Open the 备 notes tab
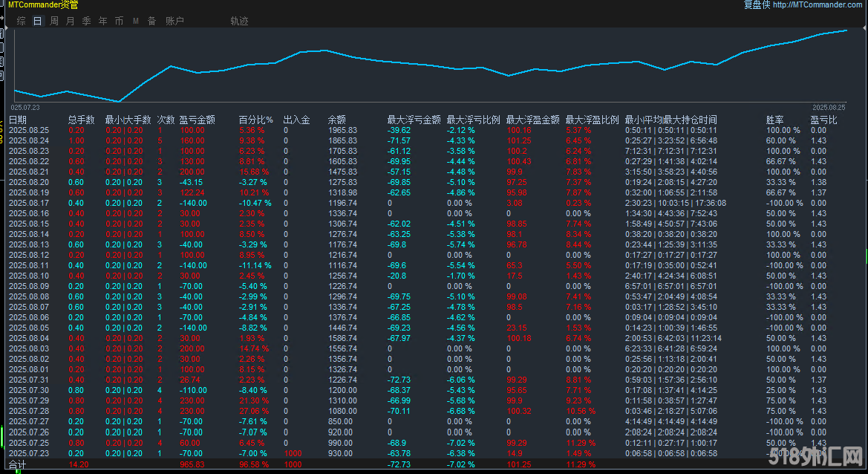Viewport: 868px width, 474px height. click(151, 21)
